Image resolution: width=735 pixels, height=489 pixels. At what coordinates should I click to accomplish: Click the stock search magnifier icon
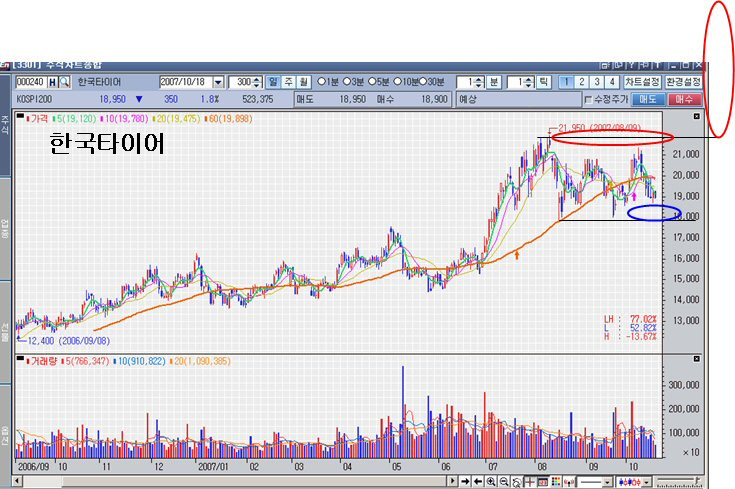click(x=65, y=82)
